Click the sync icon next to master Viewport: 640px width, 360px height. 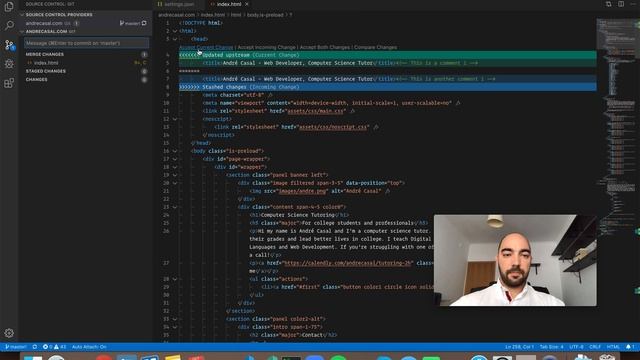[144, 23]
